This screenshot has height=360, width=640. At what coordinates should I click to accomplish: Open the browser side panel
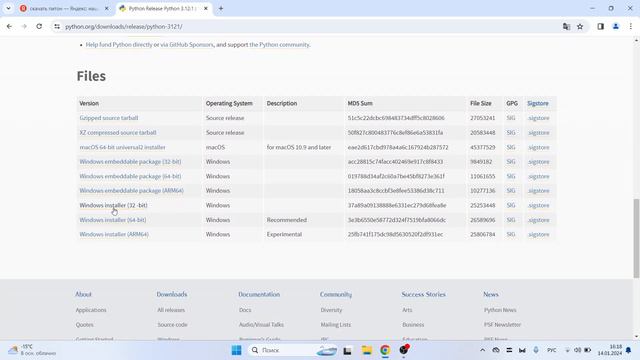(x=600, y=27)
